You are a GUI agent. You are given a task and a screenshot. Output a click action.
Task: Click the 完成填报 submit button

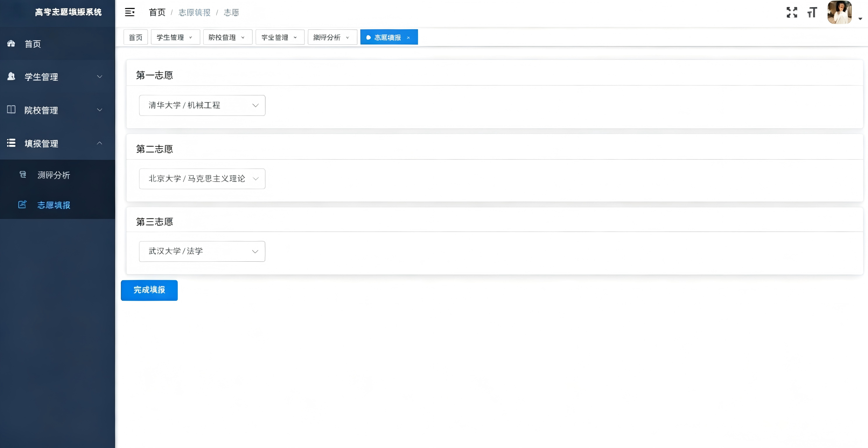click(149, 290)
